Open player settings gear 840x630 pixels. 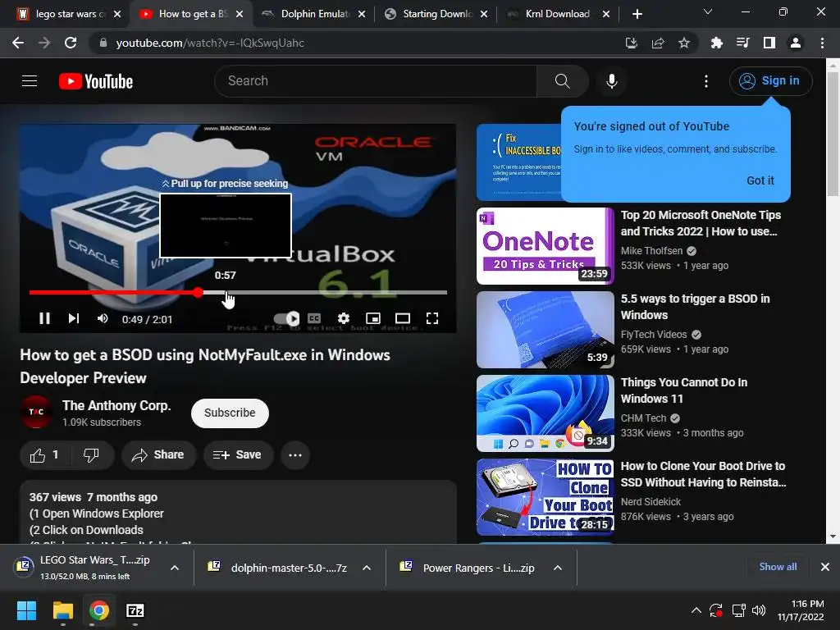pyautogui.click(x=344, y=319)
